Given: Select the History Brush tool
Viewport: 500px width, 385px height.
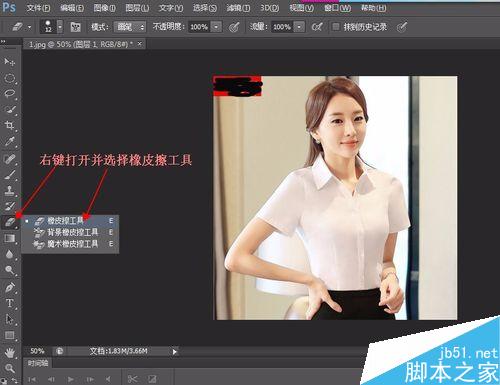Looking at the screenshot, I should [x=9, y=206].
